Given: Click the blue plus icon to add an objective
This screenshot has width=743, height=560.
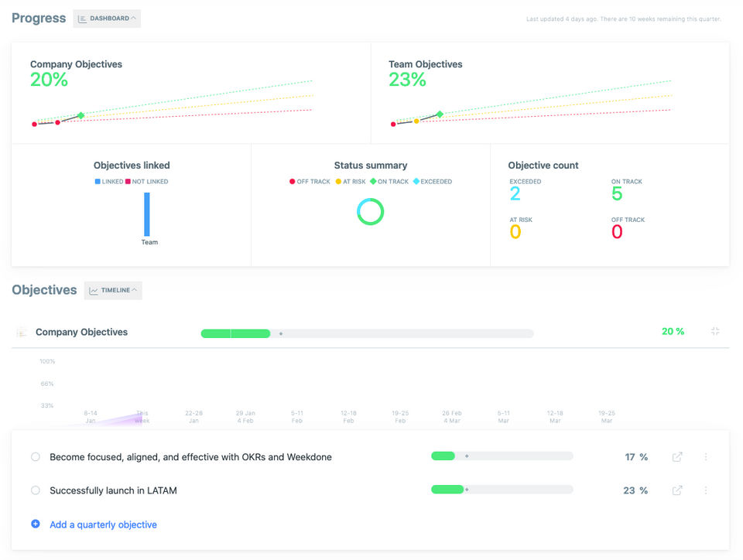Looking at the screenshot, I should coord(36,524).
